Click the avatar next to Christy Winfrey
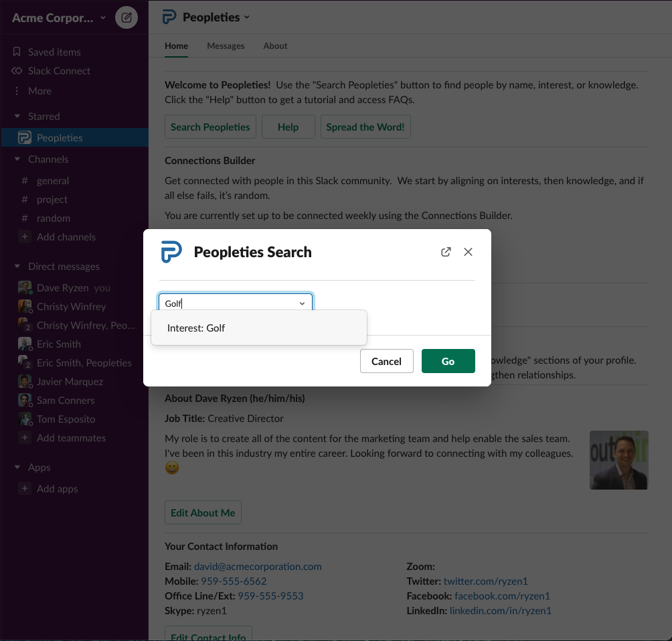The height and width of the screenshot is (641, 672). (x=25, y=307)
